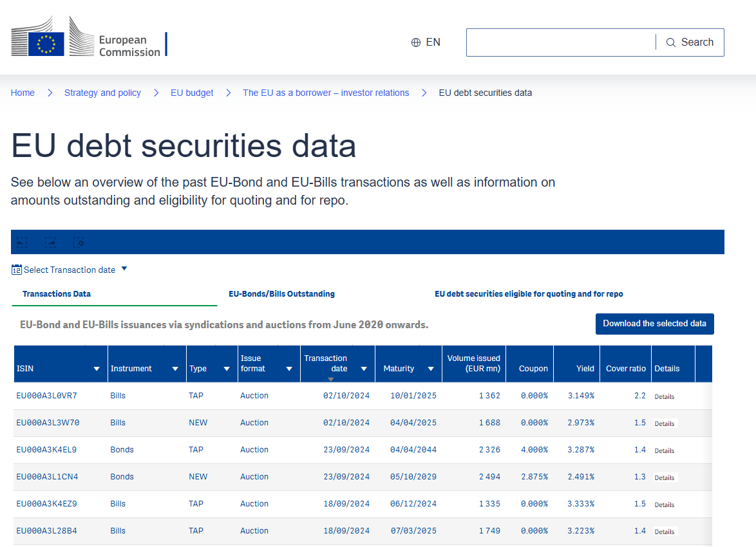The width and height of the screenshot is (756, 547).
Task: Open the EN language selector
Action: click(426, 42)
